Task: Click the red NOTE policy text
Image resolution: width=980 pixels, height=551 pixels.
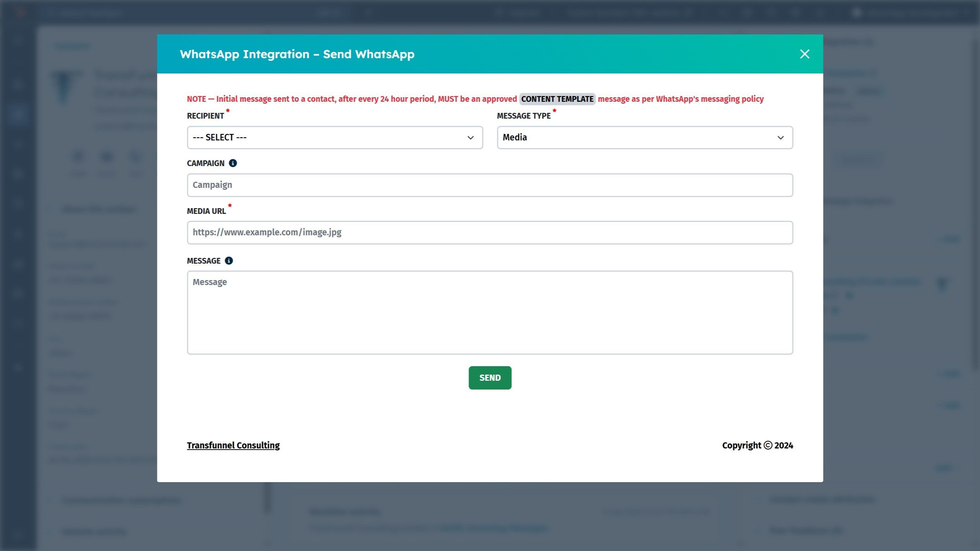Action: [351, 99]
